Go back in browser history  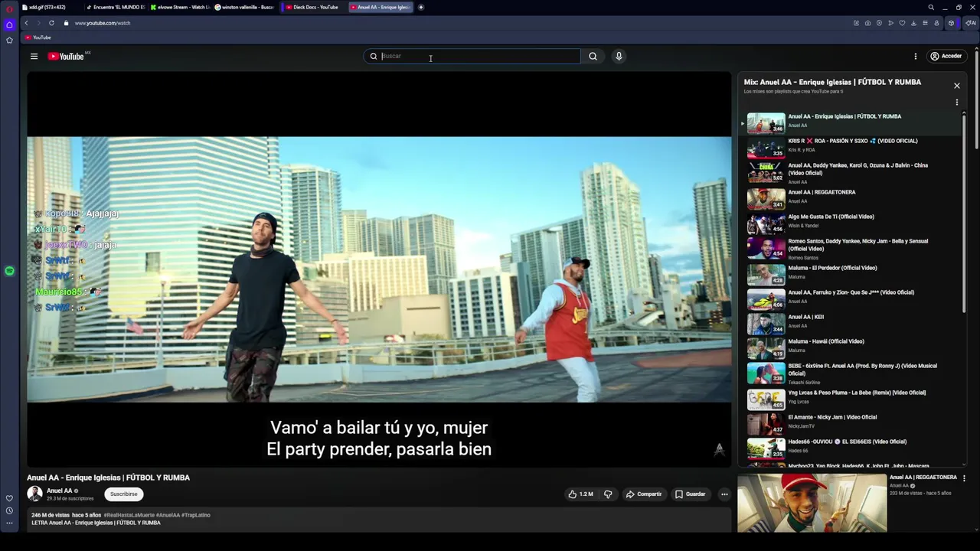point(26,23)
